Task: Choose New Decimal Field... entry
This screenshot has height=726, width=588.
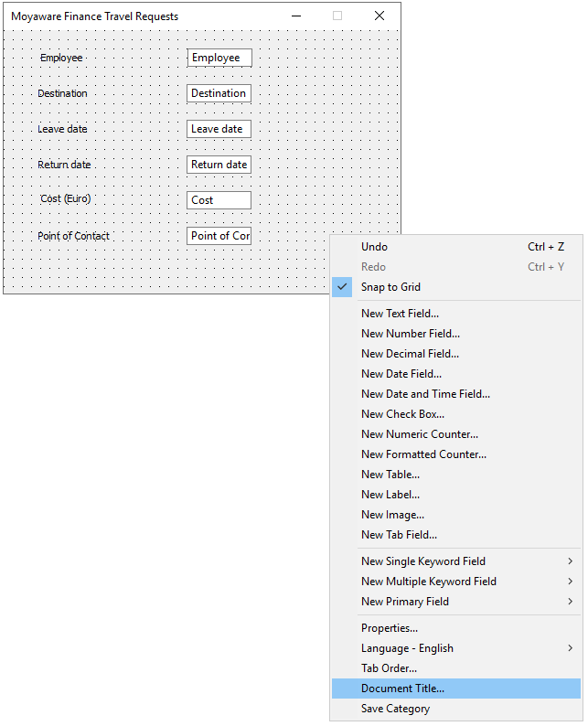Action: (x=456, y=354)
